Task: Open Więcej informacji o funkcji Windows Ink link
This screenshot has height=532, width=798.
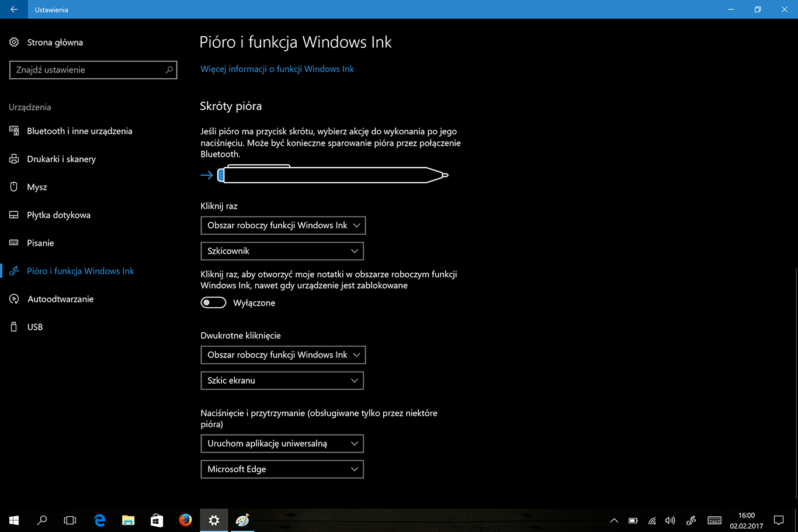Action: [277, 69]
